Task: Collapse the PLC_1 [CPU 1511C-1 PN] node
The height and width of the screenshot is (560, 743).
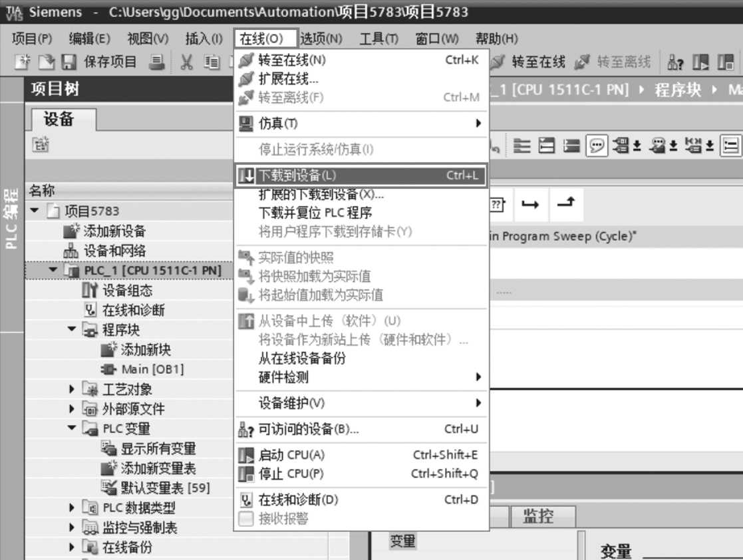Action: 53,270
